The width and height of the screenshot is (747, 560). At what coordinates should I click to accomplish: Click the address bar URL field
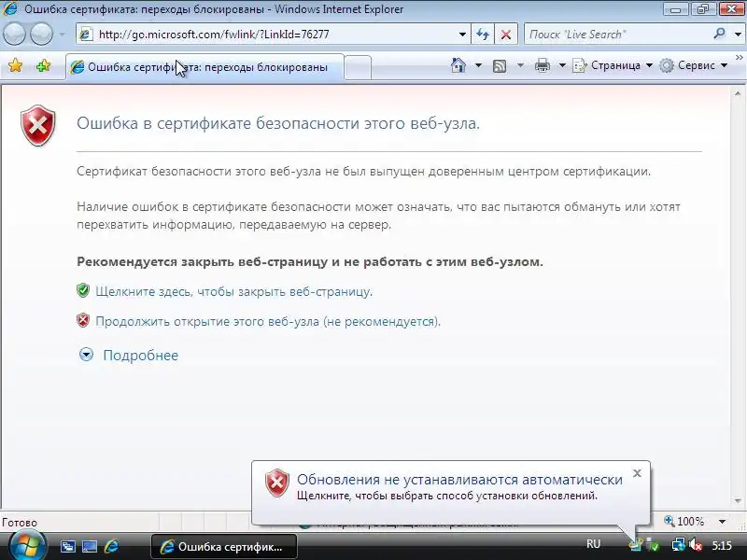tap(272, 35)
